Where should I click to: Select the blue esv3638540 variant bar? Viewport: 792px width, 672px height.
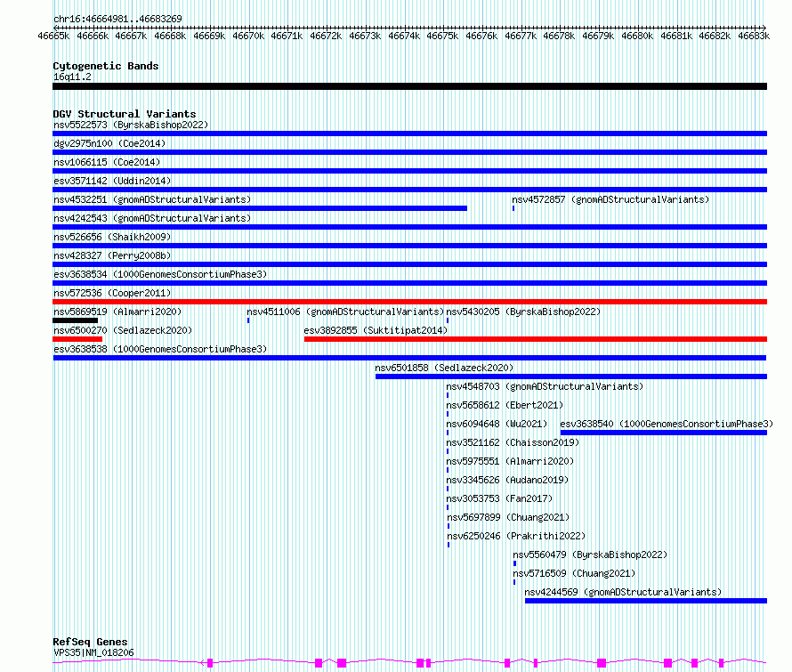[x=664, y=433]
